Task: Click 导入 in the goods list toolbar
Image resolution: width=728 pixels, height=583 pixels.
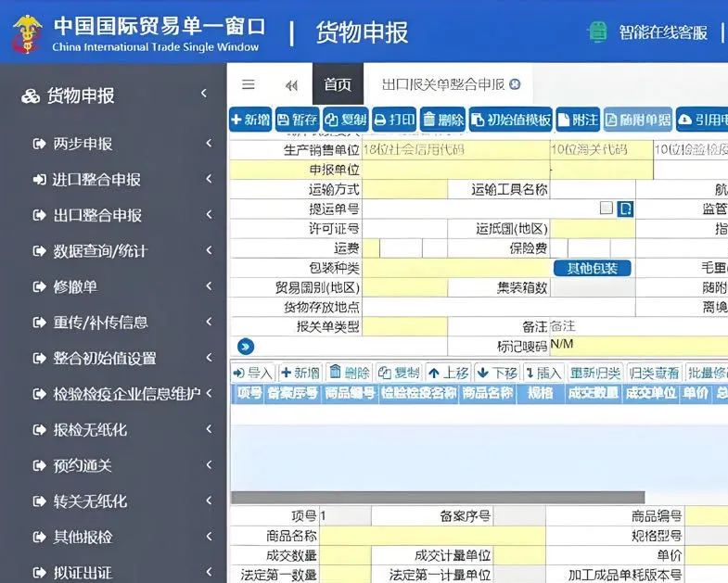Action: (252, 373)
